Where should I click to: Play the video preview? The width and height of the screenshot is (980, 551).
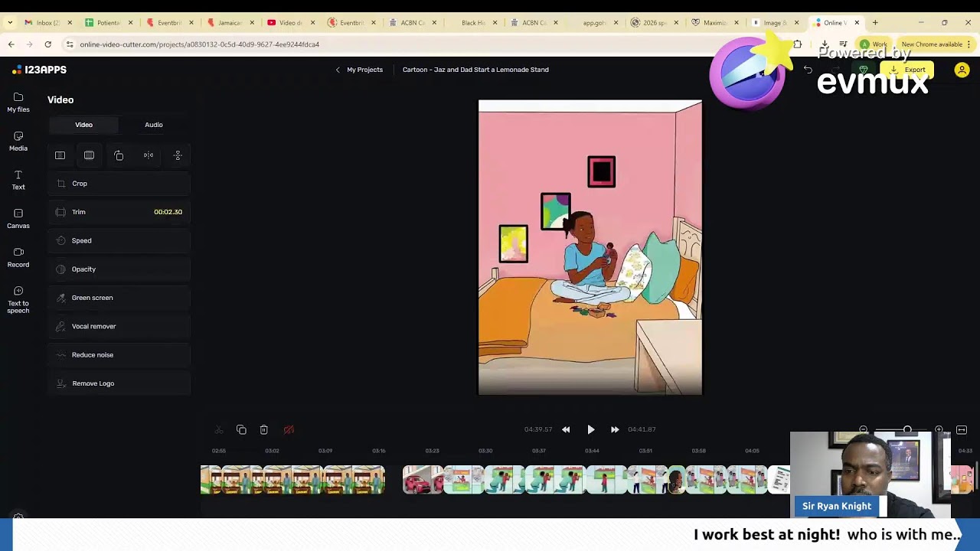[590, 430]
